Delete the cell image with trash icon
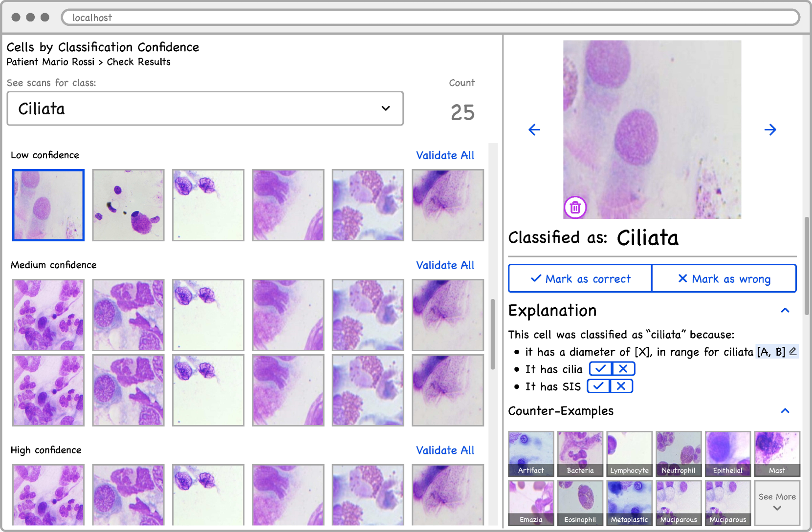Viewport: 812px width, 532px height. [x=575, y=208]
